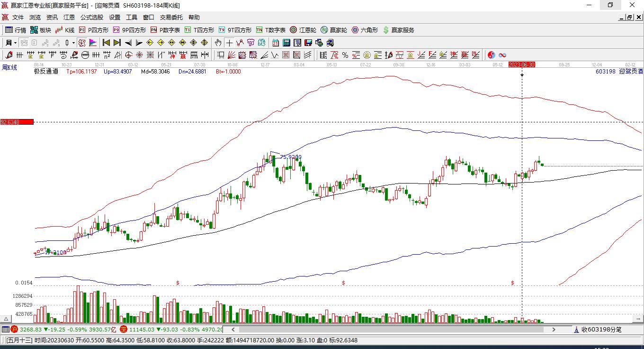Toggle the crosshair cursor tool
The width and height of the screenshot is (644, 349).
[229, 43]
